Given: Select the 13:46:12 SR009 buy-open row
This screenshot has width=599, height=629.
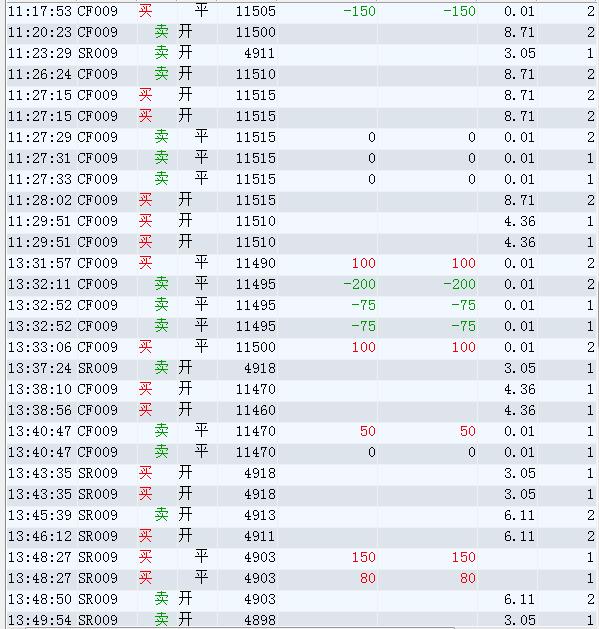Looking at the screenshot, I should (x=301, y=536).
